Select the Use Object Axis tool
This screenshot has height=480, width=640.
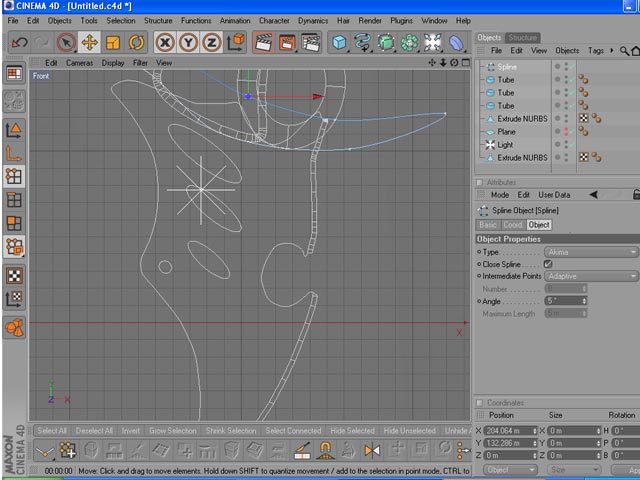point(14,153)
